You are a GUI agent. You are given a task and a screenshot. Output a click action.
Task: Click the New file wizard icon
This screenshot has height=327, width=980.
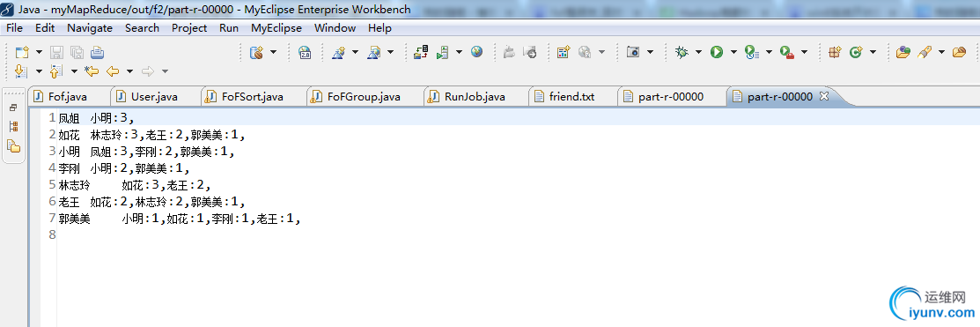pos(22,53)
